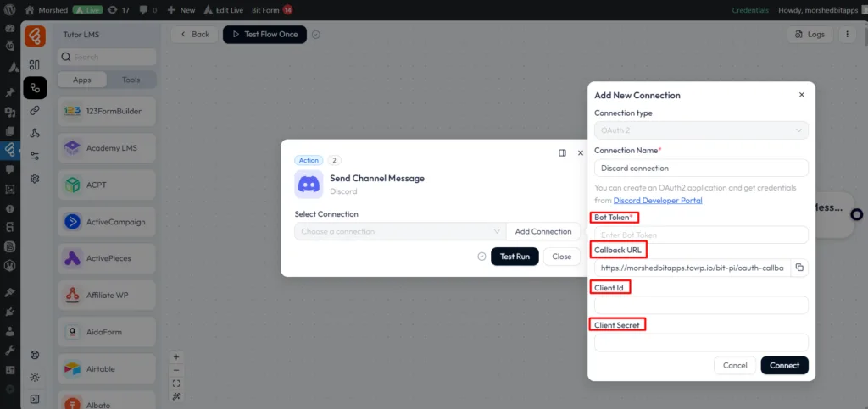Screen dimensions: 868x409
Task: Select ActiveCampaign app
Action: (107, 222)
